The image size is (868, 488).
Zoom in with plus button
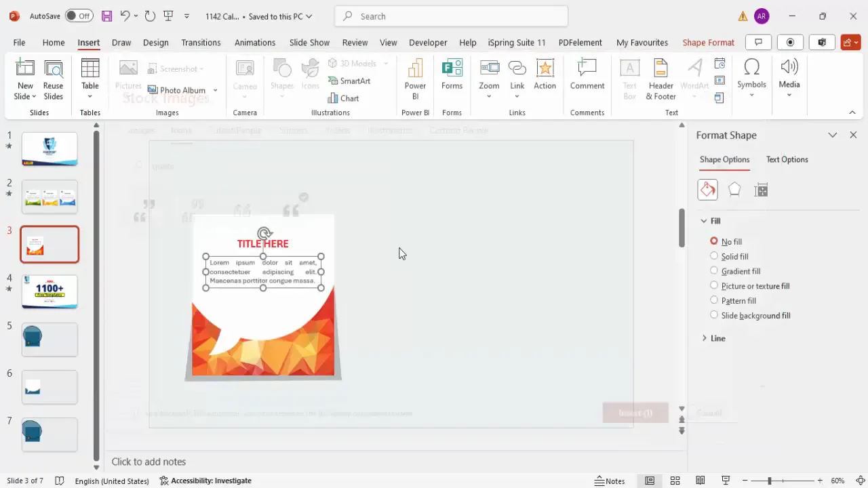coord(820,481)
